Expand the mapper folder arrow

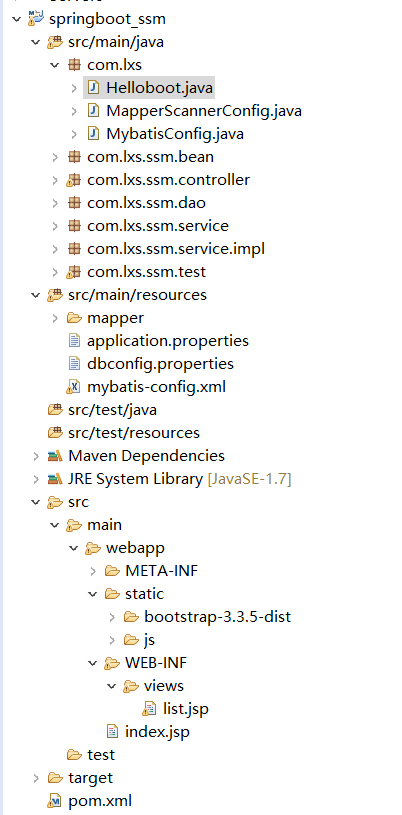pyautogui.click(x=55, y=318)
